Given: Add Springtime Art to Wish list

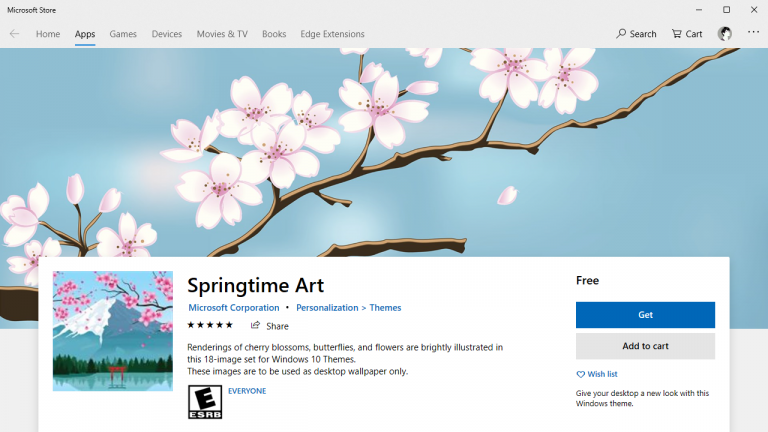Looking at the screenshot, I should point(597,374).
